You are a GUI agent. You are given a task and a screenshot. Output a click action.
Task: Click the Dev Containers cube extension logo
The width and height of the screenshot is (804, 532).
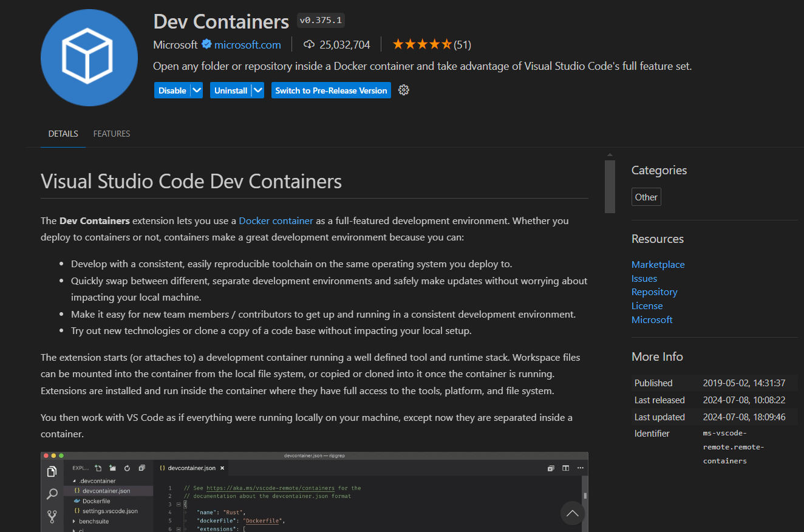coord(89,58)
